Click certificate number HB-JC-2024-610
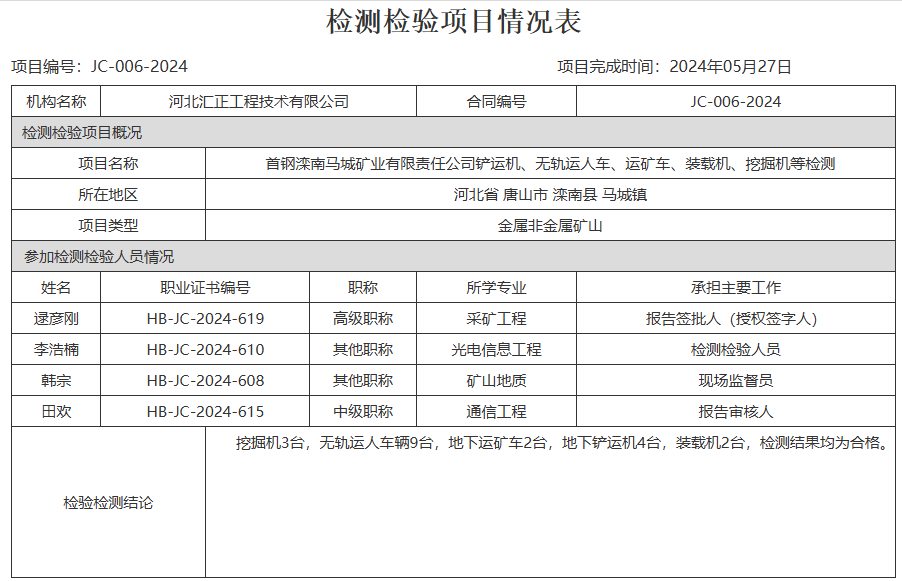Image resolution: width=902 pixels, height=581 pixels. pos(205,350)
